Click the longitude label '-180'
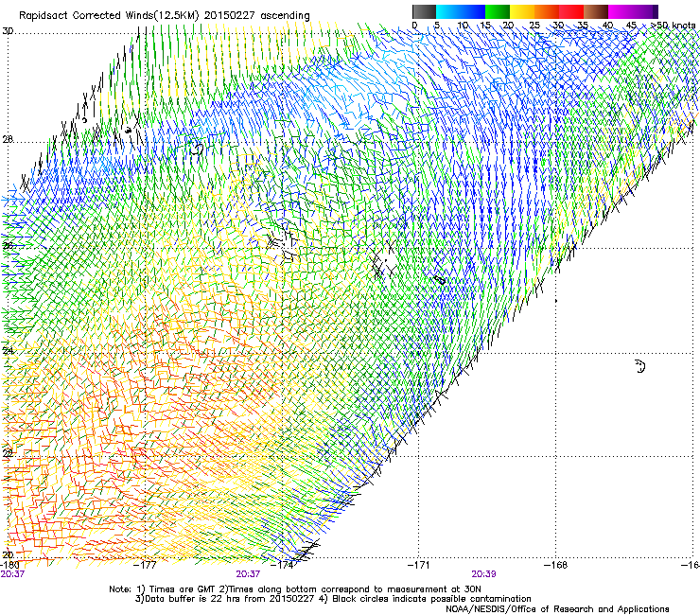The width and height of the screenshot is (700, 615). [x=9, y=565]
